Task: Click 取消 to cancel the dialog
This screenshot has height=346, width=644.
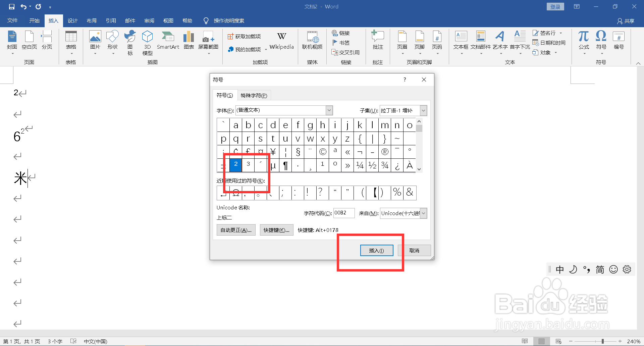Action: (414, 250)
